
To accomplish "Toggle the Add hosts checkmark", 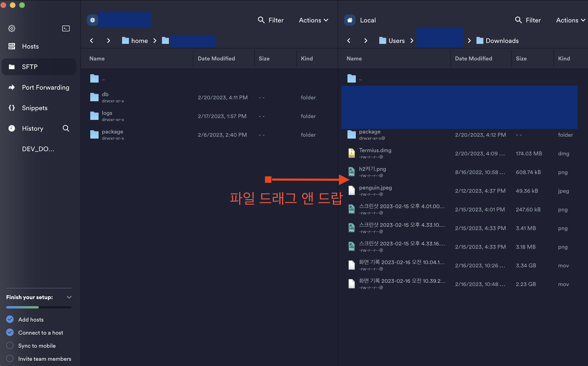I will 10,319.
